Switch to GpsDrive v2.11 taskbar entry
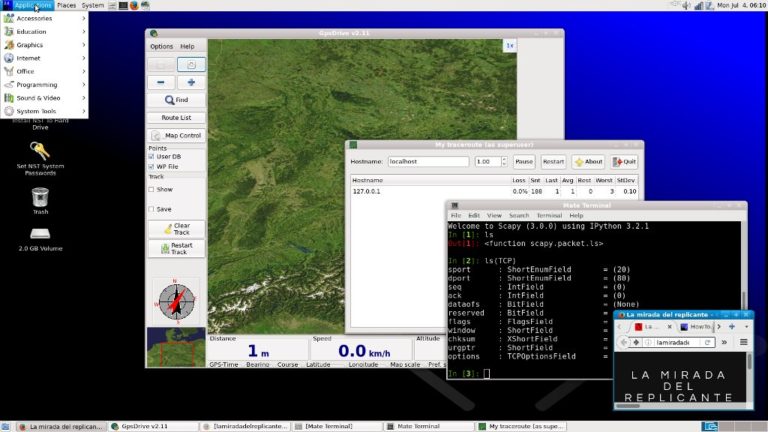 (153, 427)
